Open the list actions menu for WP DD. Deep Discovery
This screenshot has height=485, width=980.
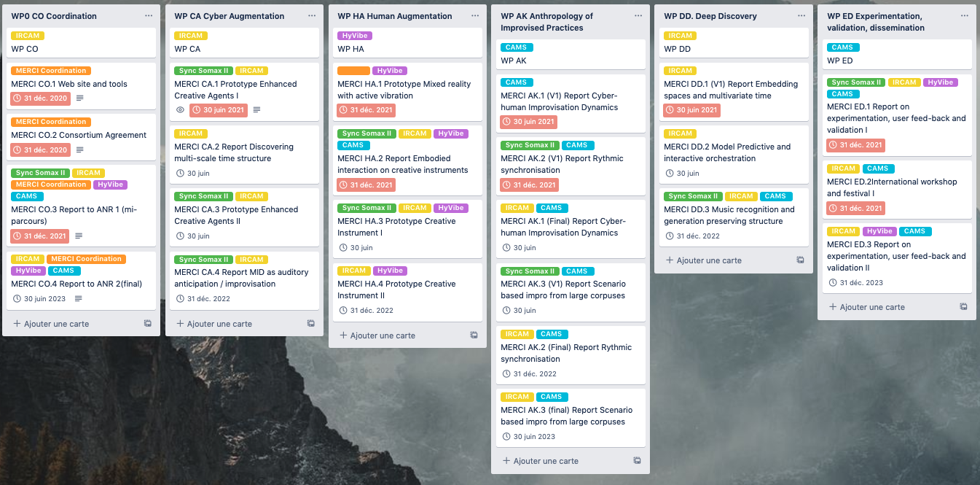point(801,15)
